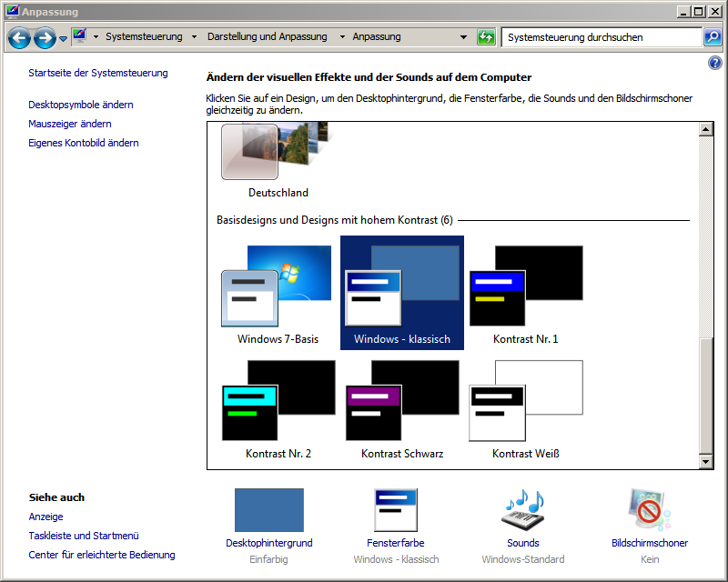
Task: Click the 'Basisdesigns und Designs mit hohem Kontrast (6)' heading
Action: pyautogui.click(x=335, y=220)
